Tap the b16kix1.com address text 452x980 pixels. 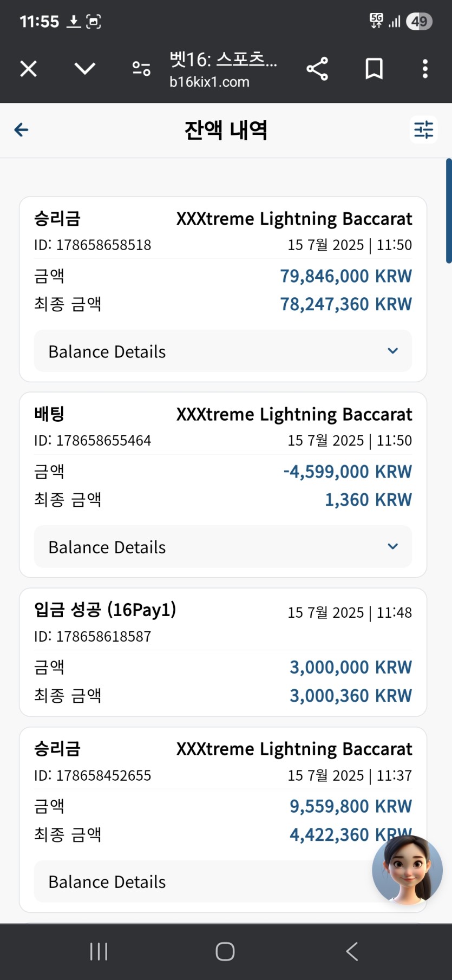click(209, 82)
